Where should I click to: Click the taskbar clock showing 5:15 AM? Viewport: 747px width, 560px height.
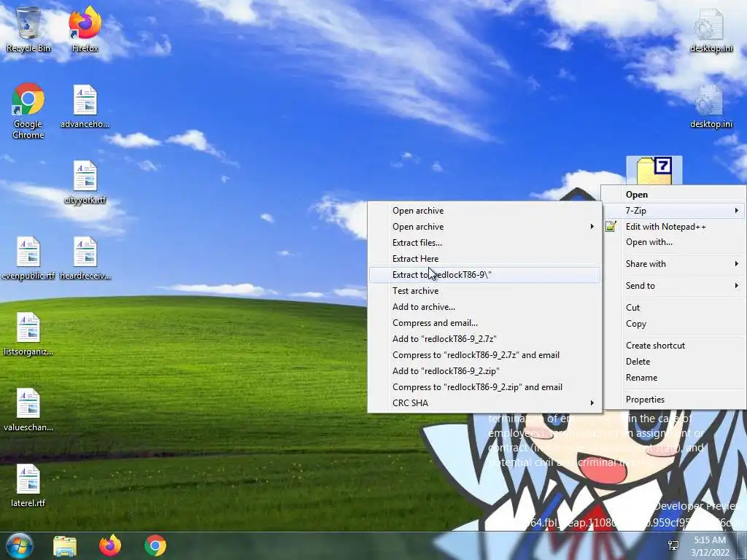(x=710, y=546)
